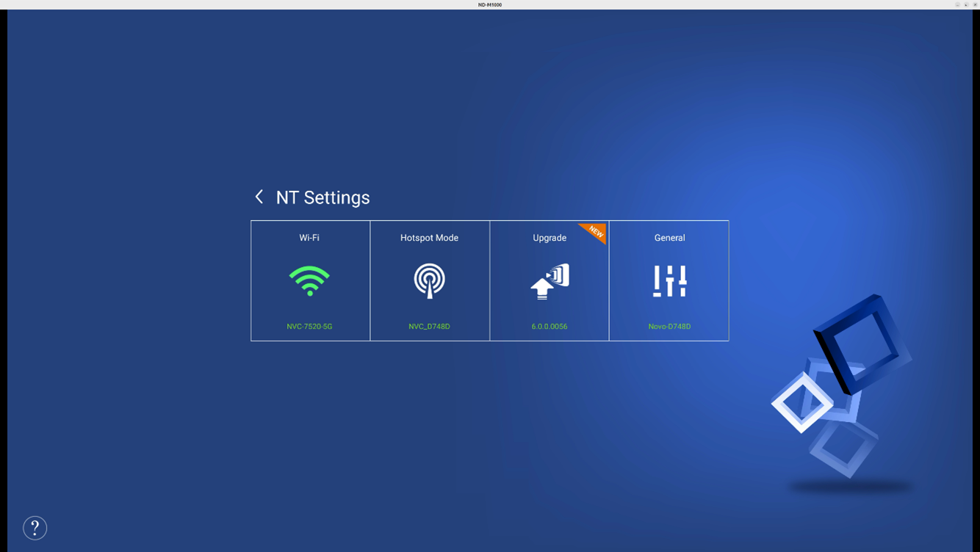
Task: Open General settings via the sliders icon
Action: [669, 280]
